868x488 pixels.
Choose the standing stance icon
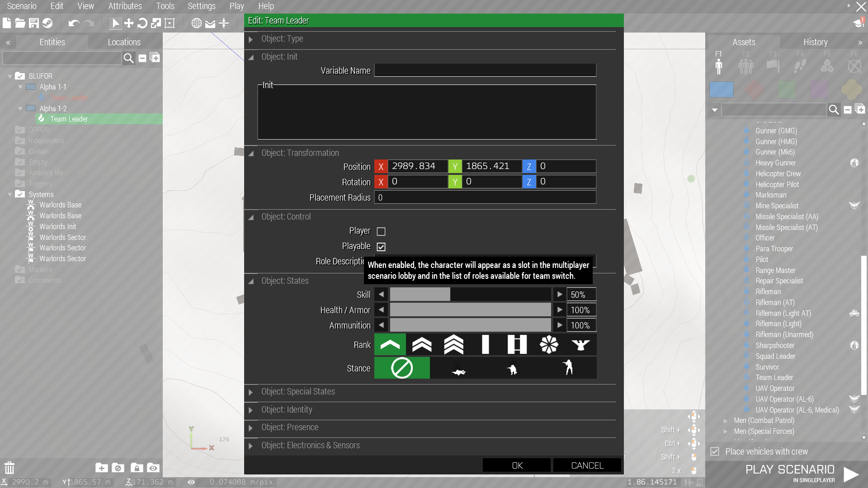coord(568,368)
